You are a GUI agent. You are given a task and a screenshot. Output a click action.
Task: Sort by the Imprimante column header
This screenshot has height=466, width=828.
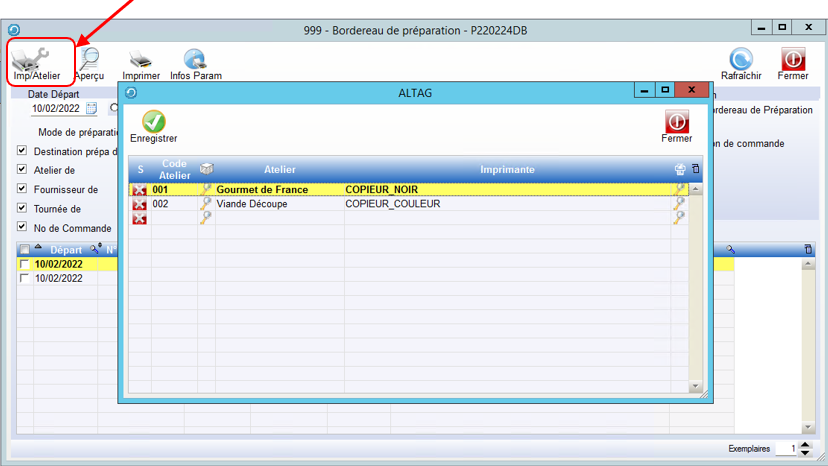[507, 170]
